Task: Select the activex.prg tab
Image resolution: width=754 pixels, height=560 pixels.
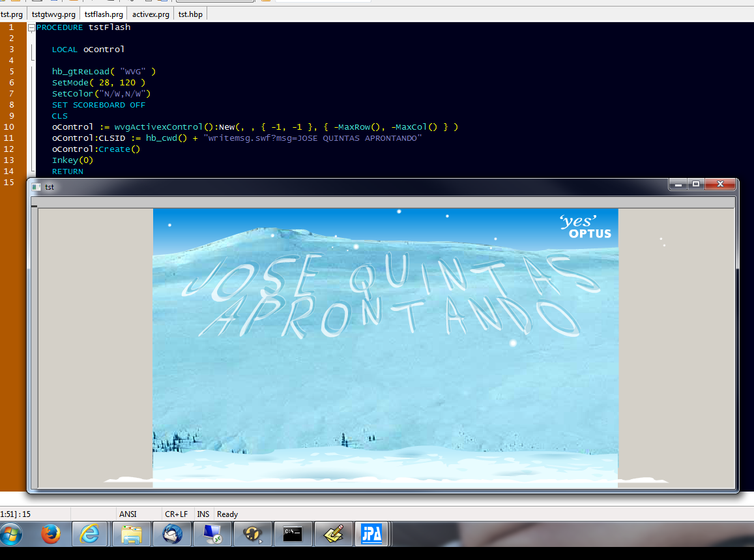Action: tap(151, 14)
